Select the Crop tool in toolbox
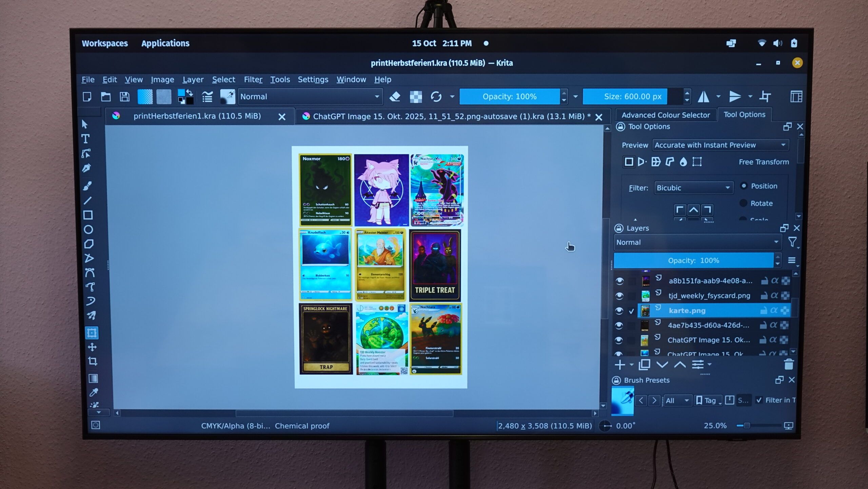 coord(93,361)
